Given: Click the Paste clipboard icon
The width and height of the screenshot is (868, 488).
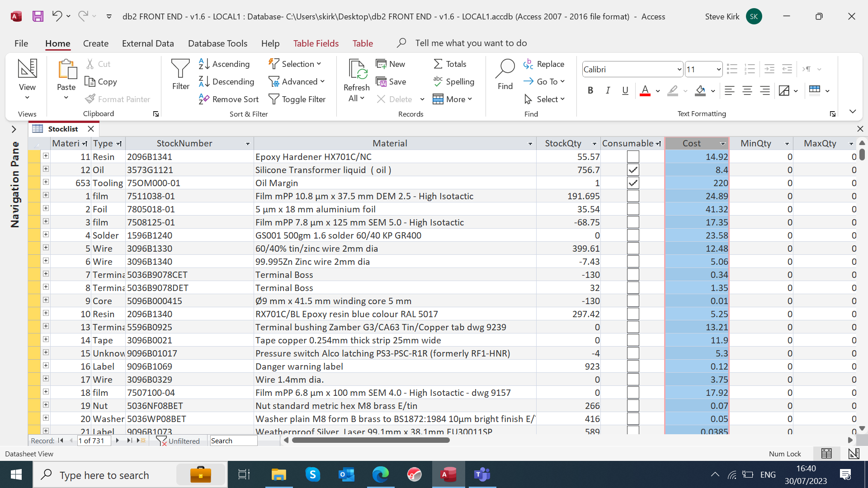Looking at the screenshot, I should coord(67,69).
